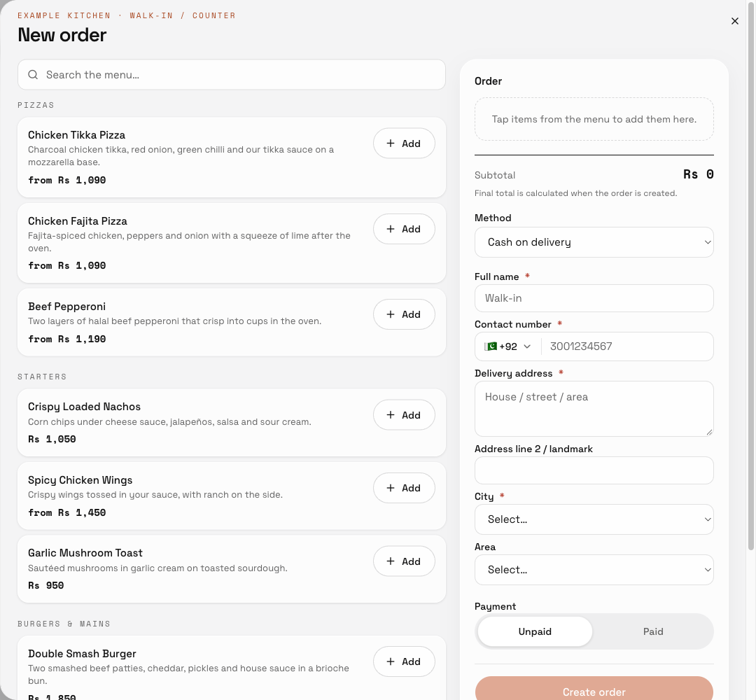The height and width of the screenshot is (700, 756).
Task: Click the Rs 0 subtotal value
Action: [x=698, y=174]
